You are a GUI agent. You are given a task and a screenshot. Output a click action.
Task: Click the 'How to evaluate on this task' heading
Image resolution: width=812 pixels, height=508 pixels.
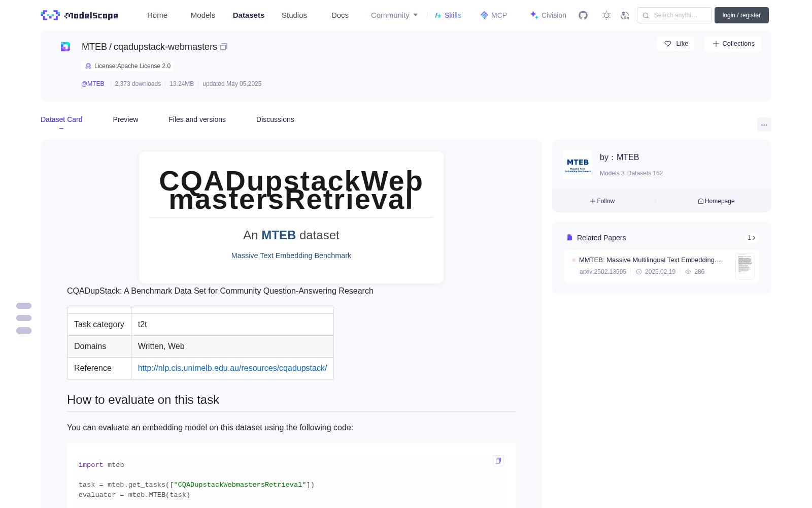pyautogui.click(x=143, y=400)
